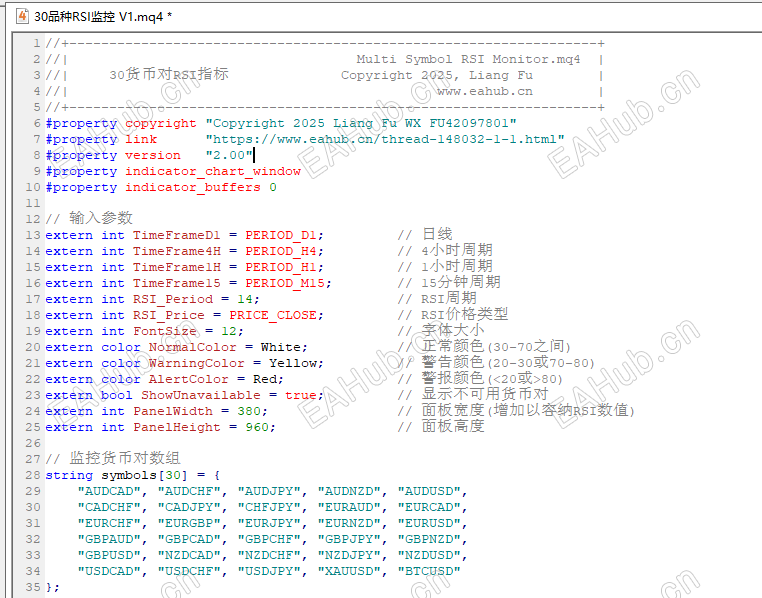Click the 'RSI价格类型' comment on line 18

coord(465,314)
